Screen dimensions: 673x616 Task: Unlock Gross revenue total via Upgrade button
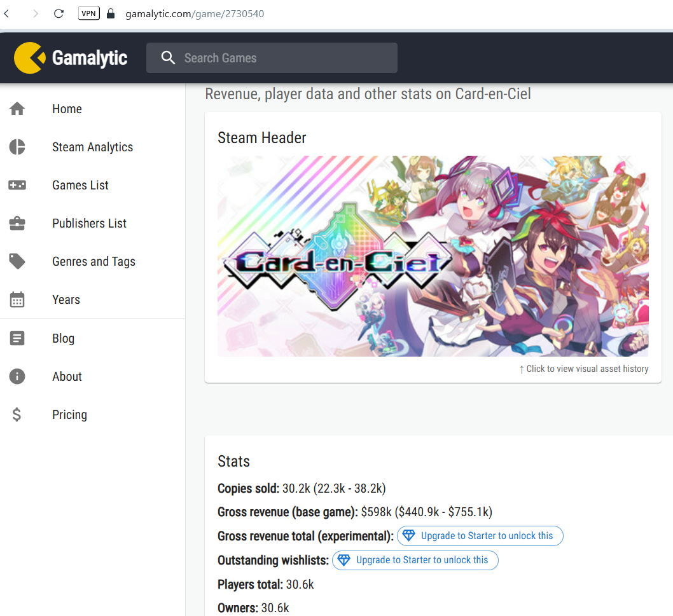(x=480, y=536)
